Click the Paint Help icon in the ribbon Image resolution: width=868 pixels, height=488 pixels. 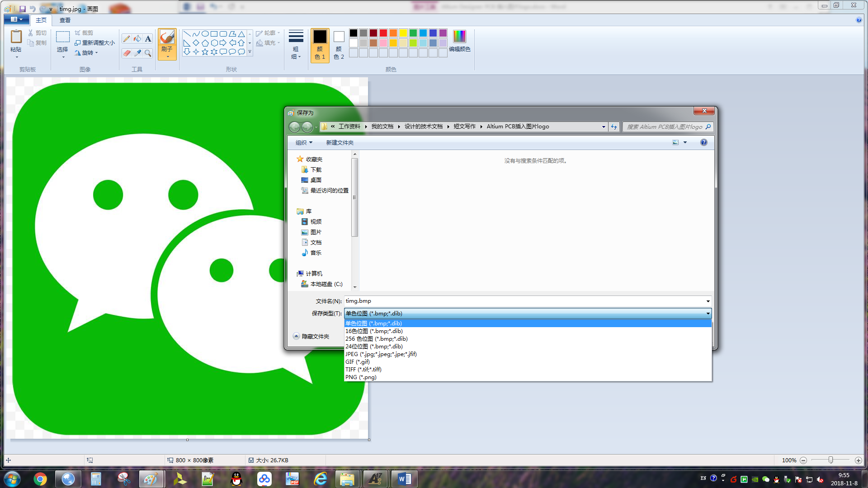(x=859, y=20)
